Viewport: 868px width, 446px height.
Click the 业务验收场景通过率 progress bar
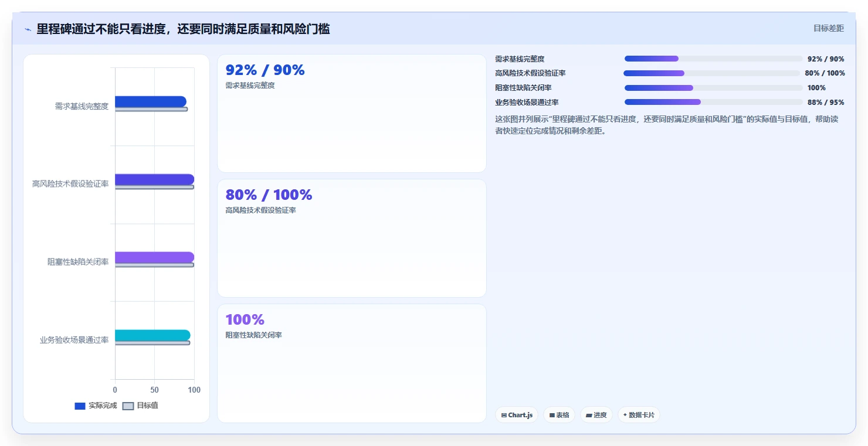point(713,102)
